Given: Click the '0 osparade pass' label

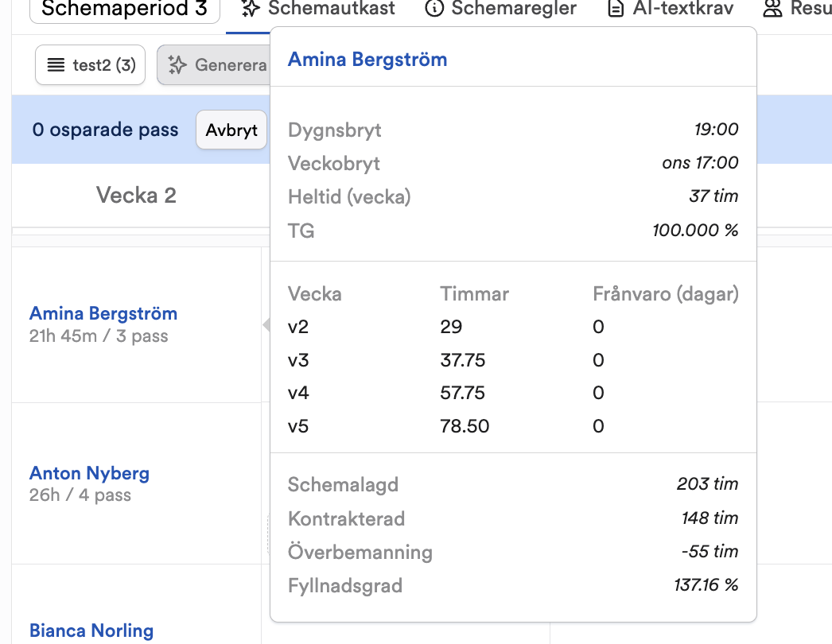Looking at the screenshot, I should [x=105, y=130].
